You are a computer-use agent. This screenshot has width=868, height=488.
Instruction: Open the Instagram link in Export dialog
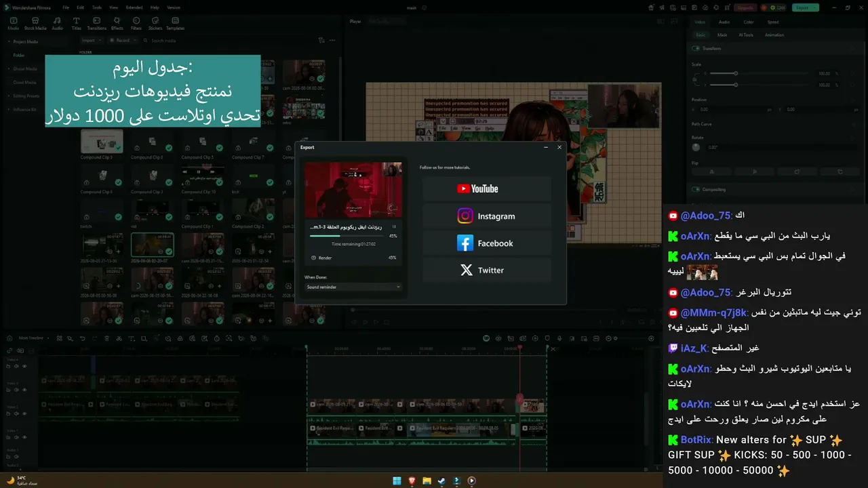(x=486, y=216)
